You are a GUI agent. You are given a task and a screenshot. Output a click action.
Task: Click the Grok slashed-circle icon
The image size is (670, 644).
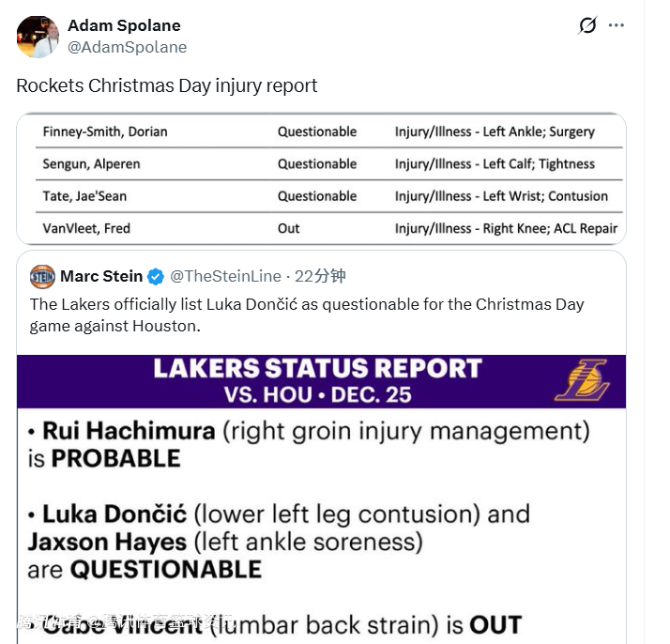[587, 25]
